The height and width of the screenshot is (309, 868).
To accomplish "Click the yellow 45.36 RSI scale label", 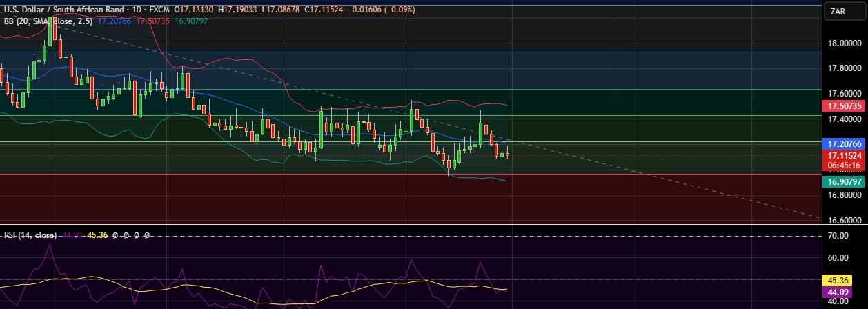I will click(x=838, y=281).
